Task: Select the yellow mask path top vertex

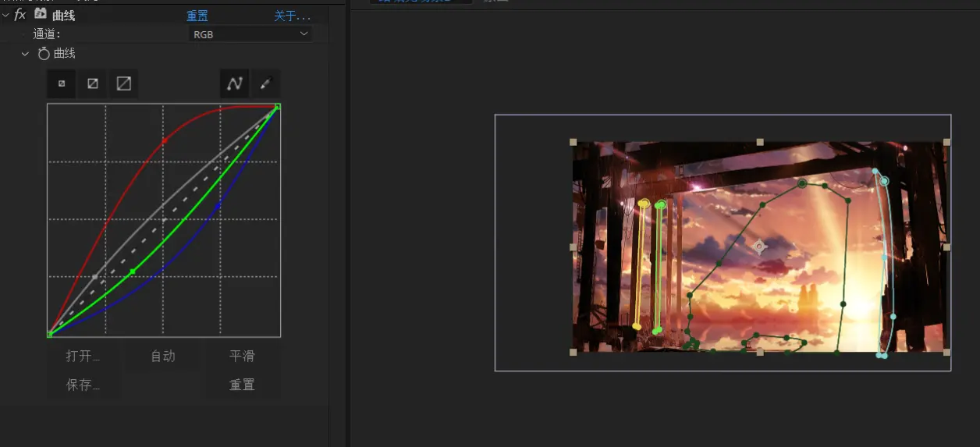Action: tap(643, 204)
